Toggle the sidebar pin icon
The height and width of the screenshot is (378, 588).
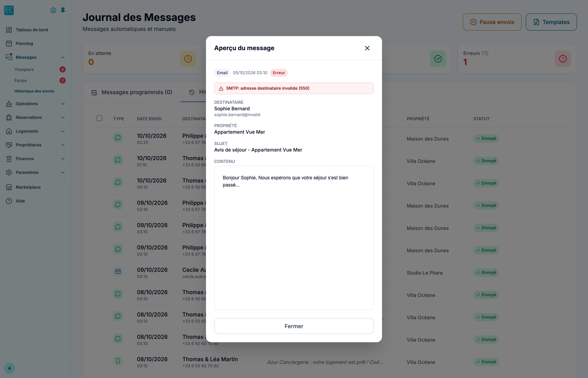tap(63, 10)
